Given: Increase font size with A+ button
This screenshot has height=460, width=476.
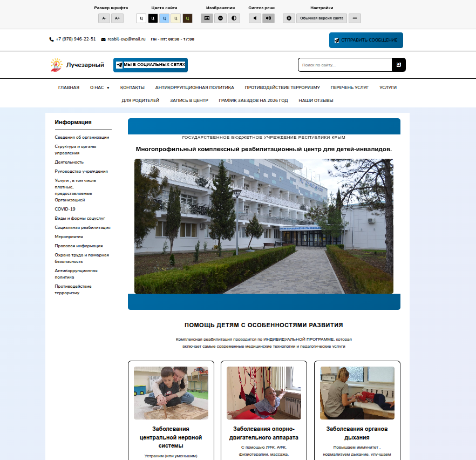Looking at the screenshot, I should (x=117, y=18).
